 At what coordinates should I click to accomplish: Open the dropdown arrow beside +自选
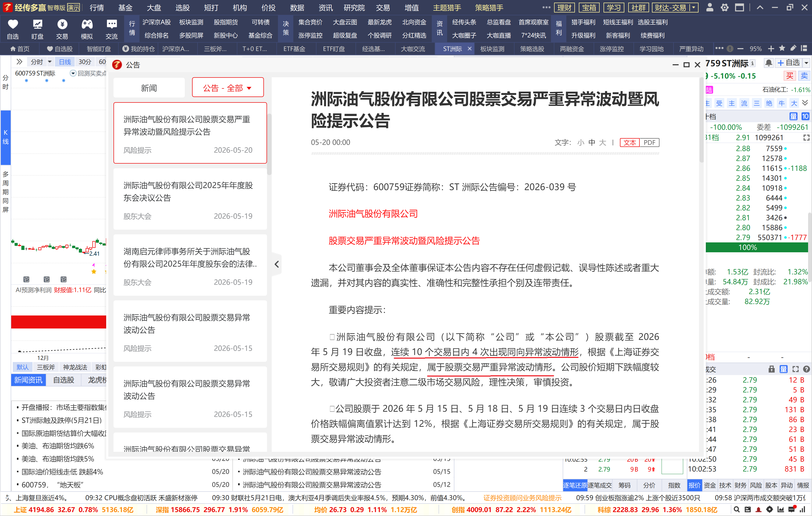tap(806, 63)
